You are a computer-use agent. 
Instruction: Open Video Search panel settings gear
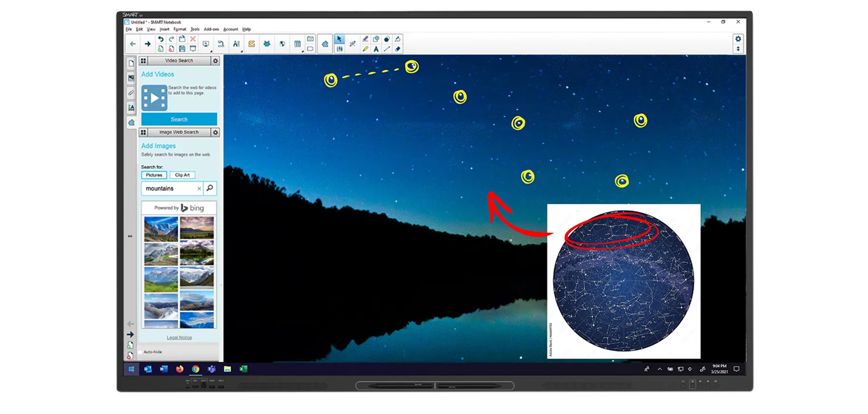(216, 61)
